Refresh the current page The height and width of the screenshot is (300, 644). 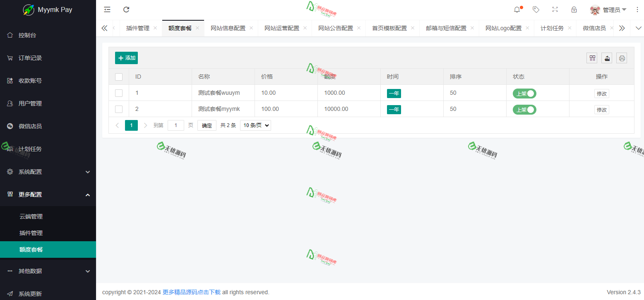click(x=126, y=9)
